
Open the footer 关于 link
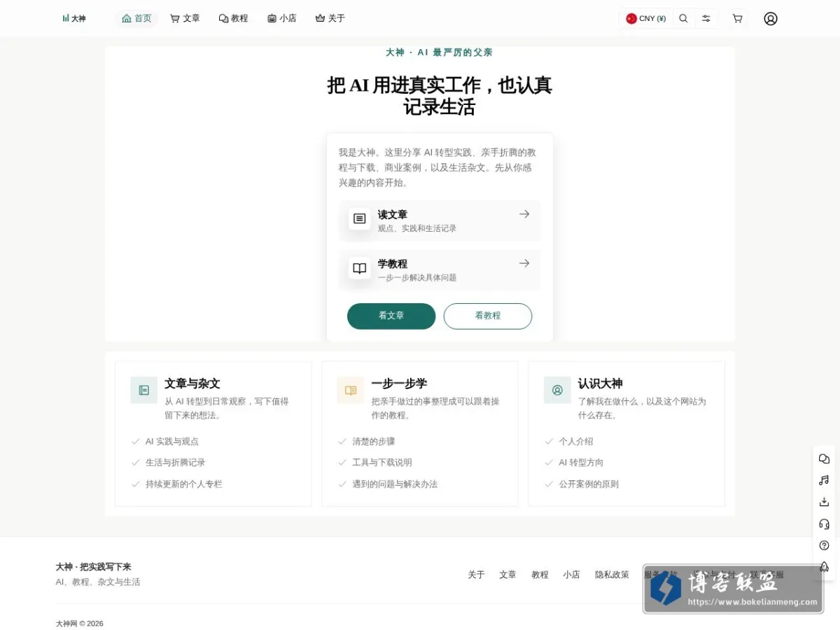[476, 575]
